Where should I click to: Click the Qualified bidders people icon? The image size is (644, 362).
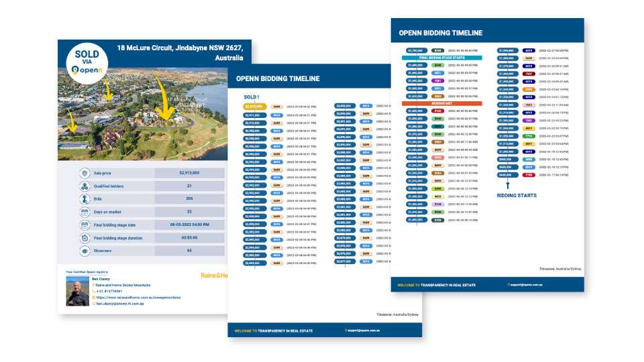(x=85, y=186)
